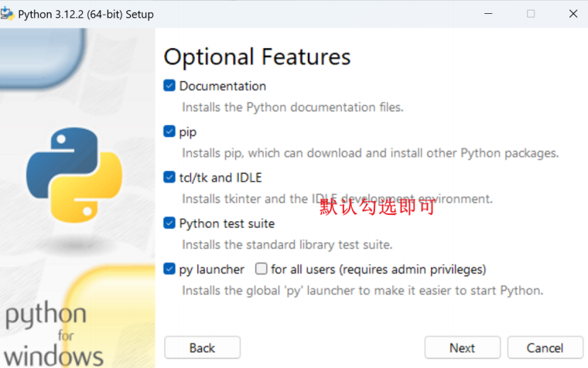Click the 'Optional Features' heading
This screenshot has width=588, height=368.
tap(257, 57)
